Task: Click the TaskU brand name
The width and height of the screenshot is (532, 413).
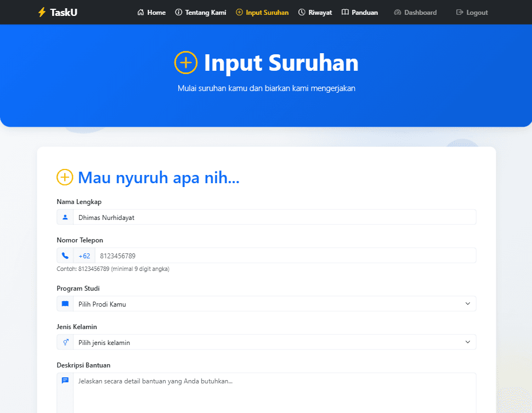Action: (64, 12)
